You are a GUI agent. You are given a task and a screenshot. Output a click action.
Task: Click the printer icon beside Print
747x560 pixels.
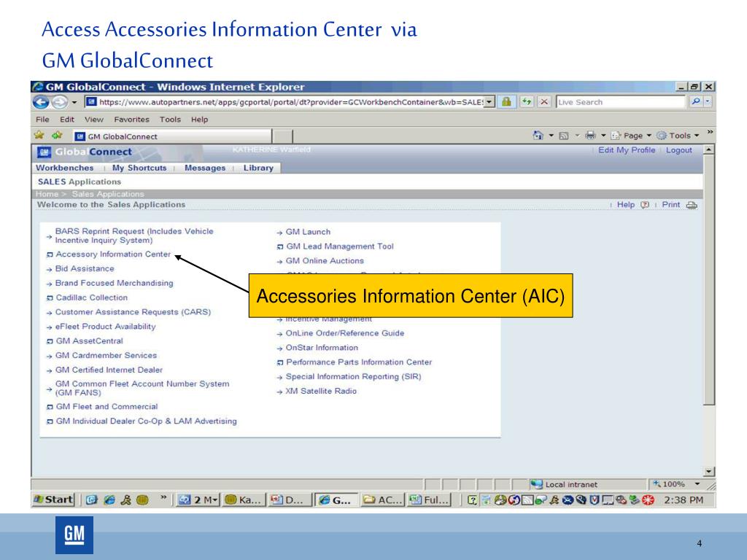(x=692, y=205)
